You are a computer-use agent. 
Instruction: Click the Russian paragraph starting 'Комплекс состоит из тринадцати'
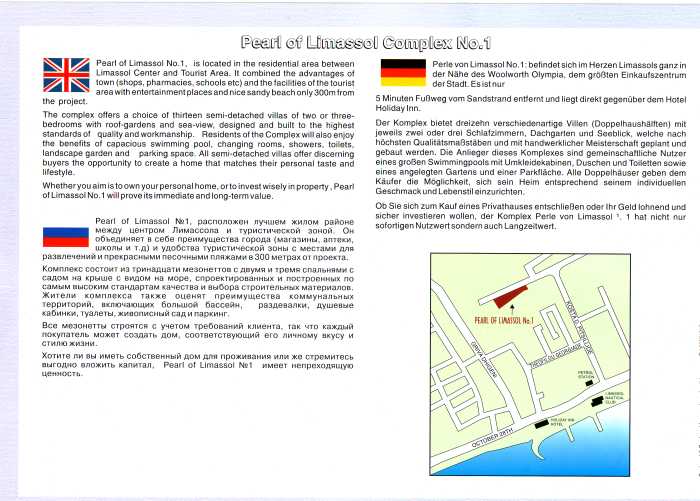click(198, 291)
